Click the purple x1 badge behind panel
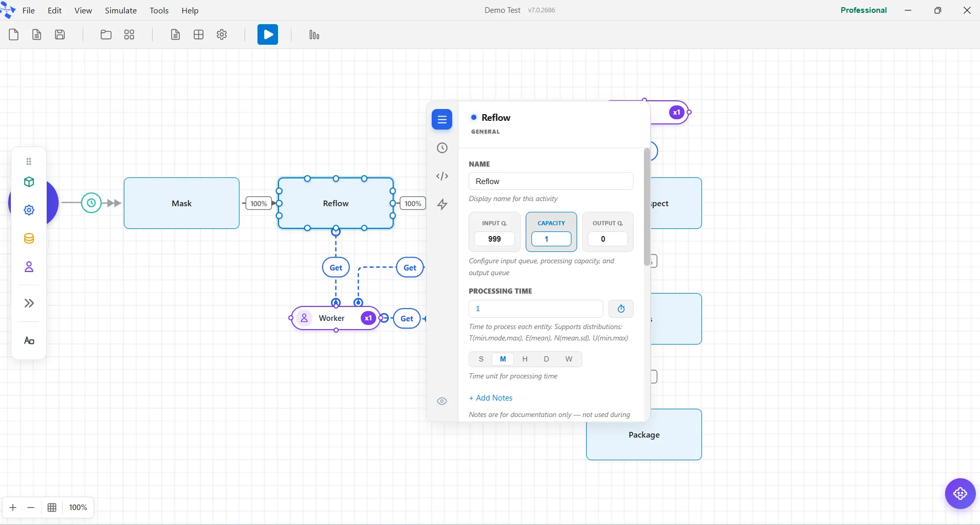980x525 pixels. pyautogui.click(x=677, y=112)
